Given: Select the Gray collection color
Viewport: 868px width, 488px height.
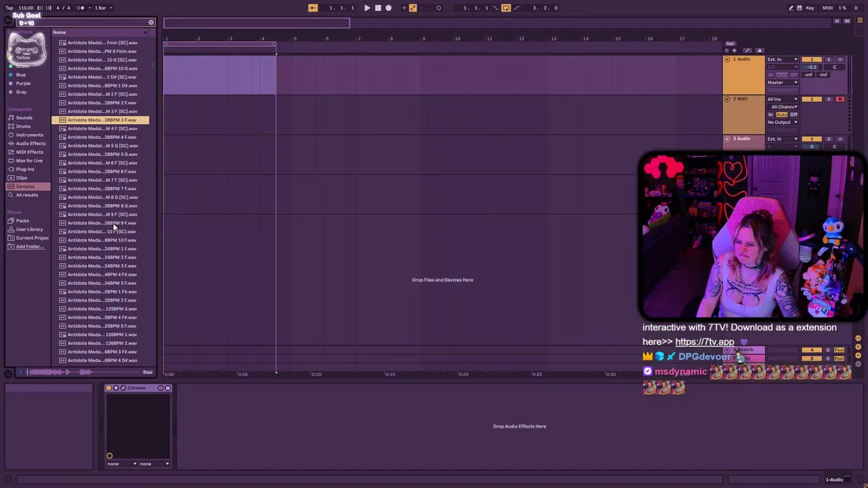Looking at the screenshot, I should [x=21, y=92].
